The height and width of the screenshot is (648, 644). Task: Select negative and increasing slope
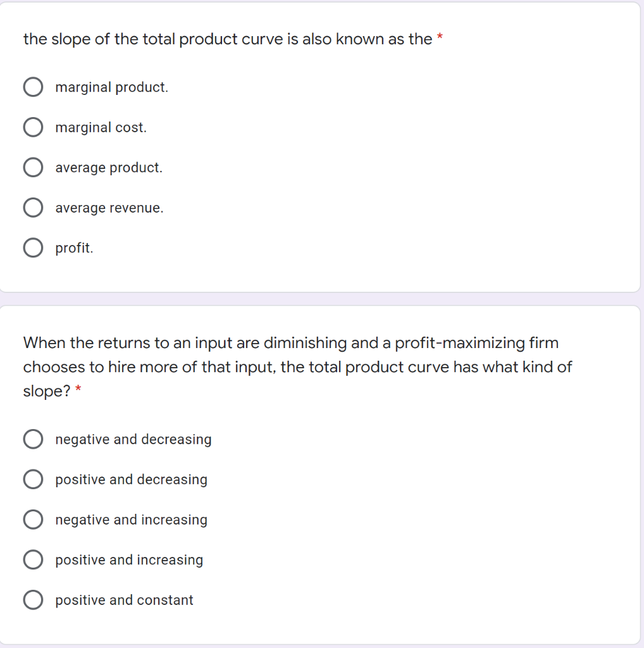33,519
